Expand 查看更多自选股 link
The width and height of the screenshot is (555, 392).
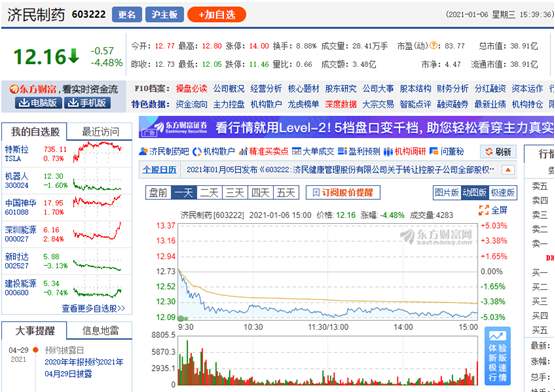pos(93,308)
